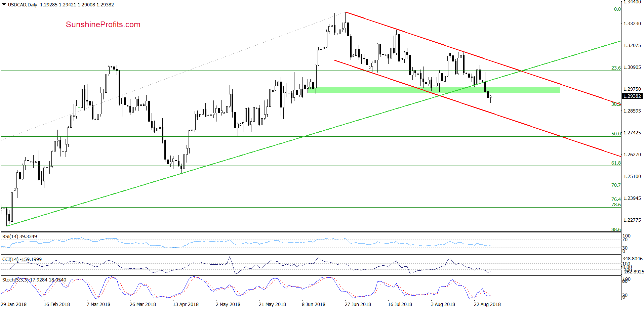Click the 1.30905 price axis label
644x309 pixels.
[632, 67]
